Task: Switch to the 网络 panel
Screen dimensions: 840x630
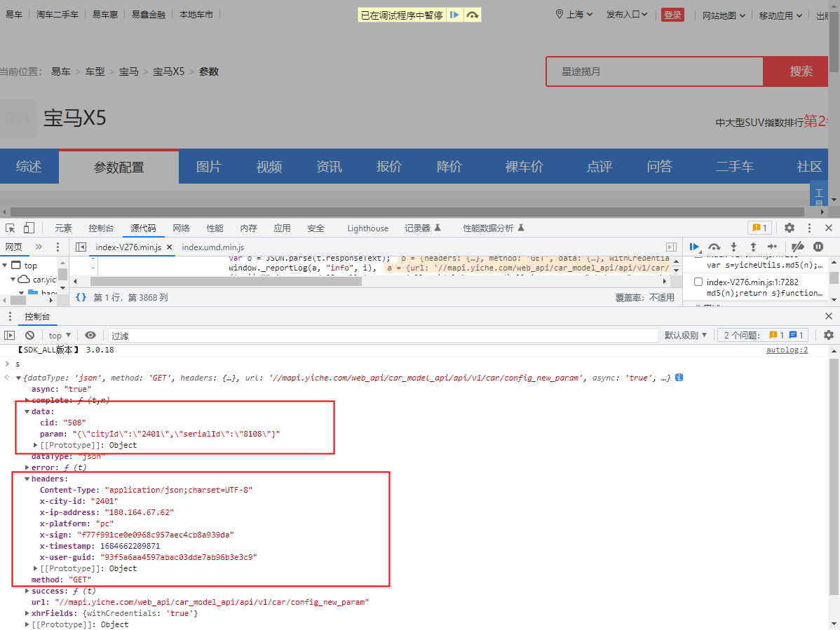Action: click(181, 228)
